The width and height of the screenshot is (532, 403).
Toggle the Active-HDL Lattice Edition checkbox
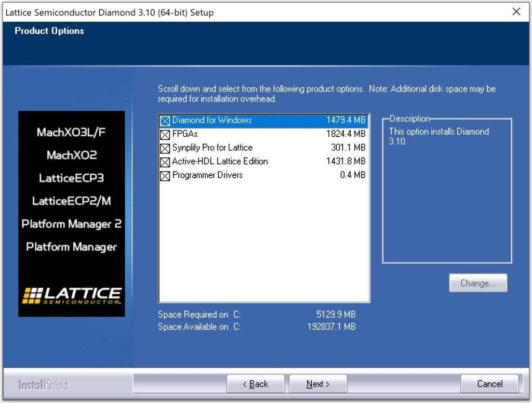[165, 162]
